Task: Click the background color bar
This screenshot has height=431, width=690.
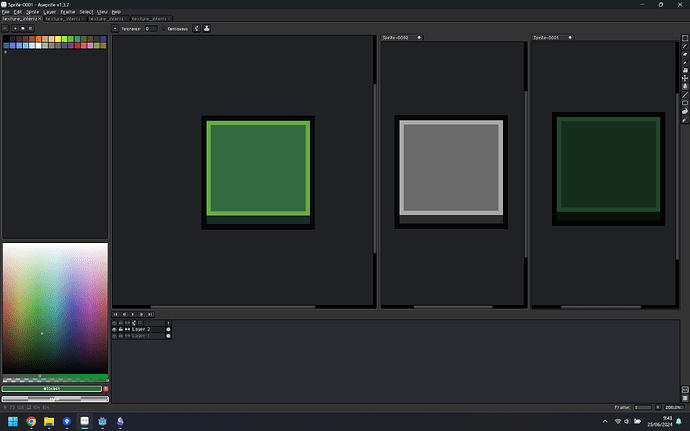Action: 55,399
